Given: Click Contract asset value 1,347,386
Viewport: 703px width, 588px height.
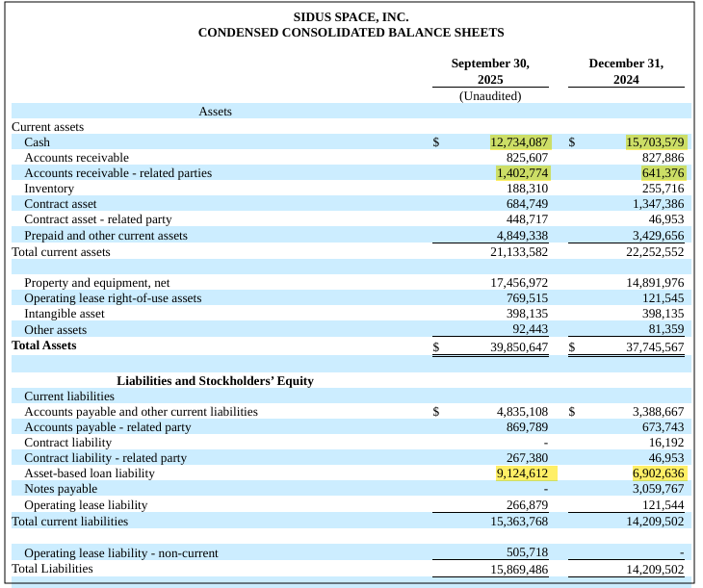Looking at the screenshot, I should point(658,204).
